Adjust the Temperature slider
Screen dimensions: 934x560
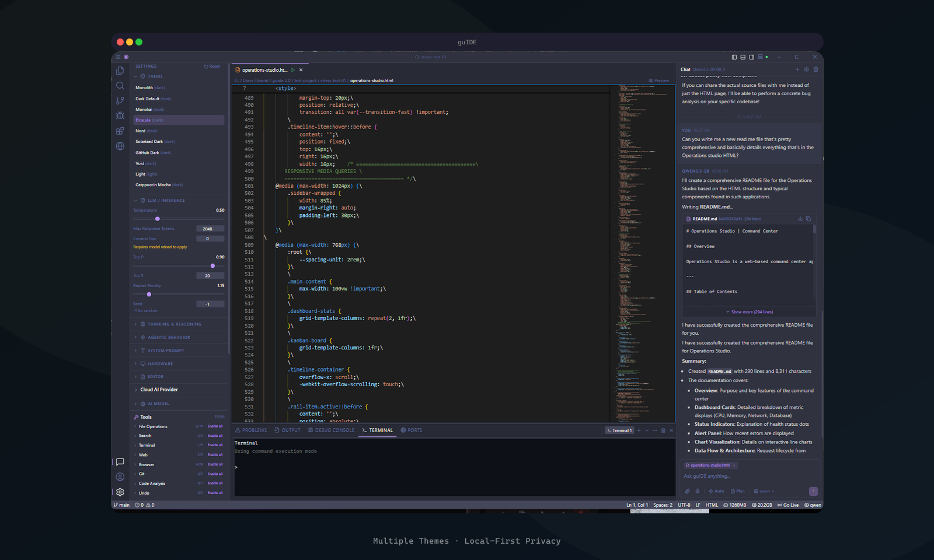(x=179, y=219)
